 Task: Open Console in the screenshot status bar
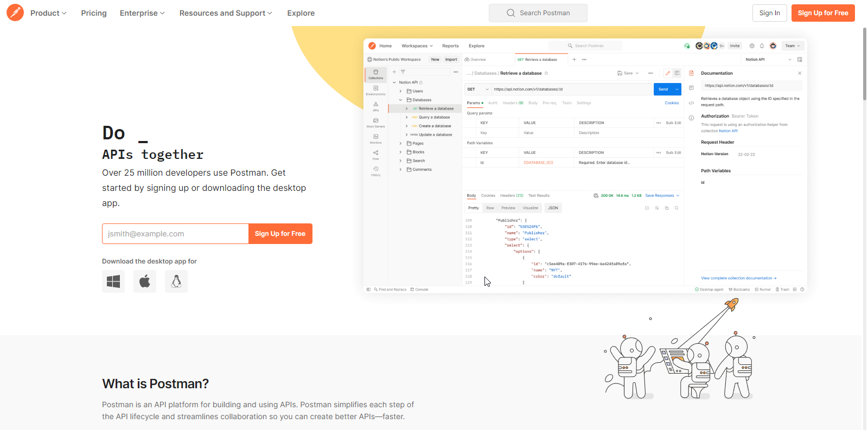pyautogui.click(x=419, y=290)
